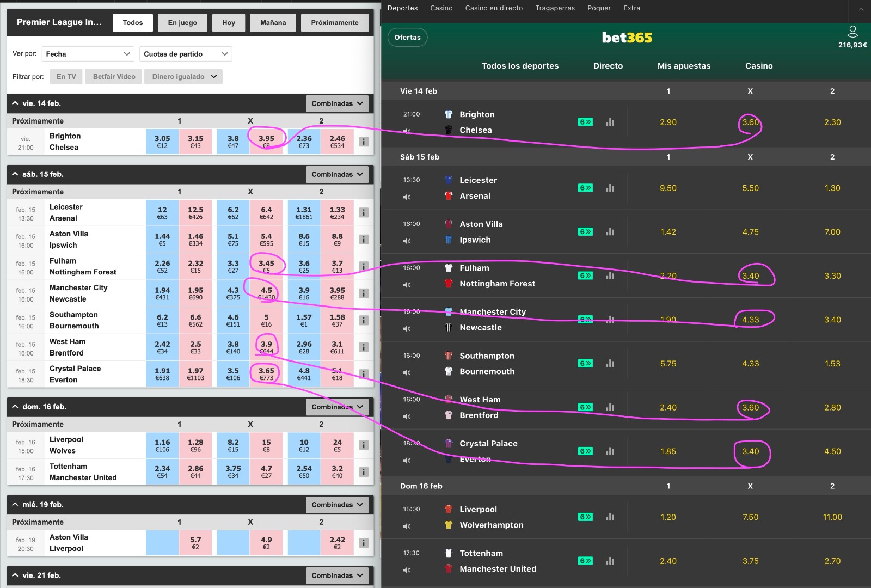Image resolution: width=871 pixels, height=588 pixels.
Task: Open the Cuotas de partido dropdown
Action: 185,53
